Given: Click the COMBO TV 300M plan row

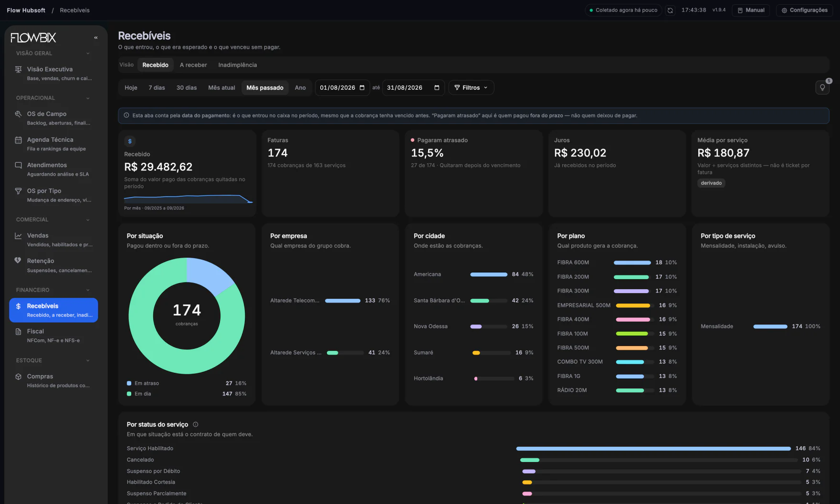Looking at the screenshot, I should [617, 362].
